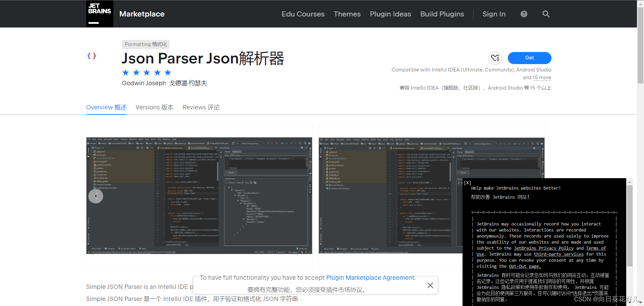Switch to the Reviews tab
This screenshot has width=644, height=306.
pyautogui.click(x=201, y=107)
